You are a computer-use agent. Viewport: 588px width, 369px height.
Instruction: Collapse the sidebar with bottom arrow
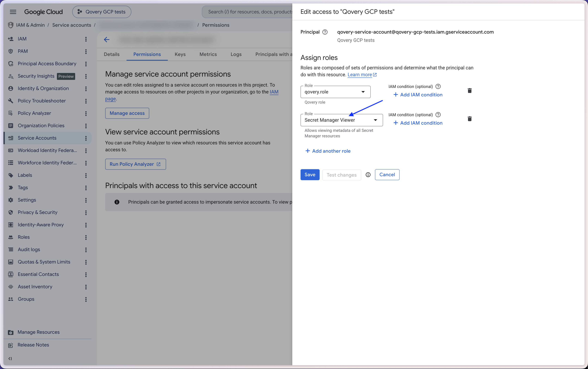[x=10, y=359]
